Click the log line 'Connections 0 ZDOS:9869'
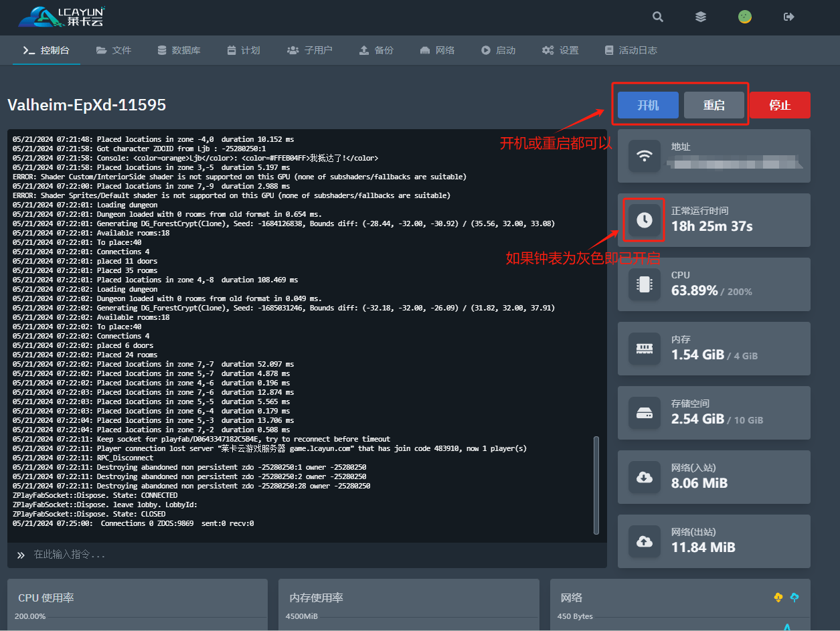The image size is (840, 631). pyautogui.click(x=133, y=523)
